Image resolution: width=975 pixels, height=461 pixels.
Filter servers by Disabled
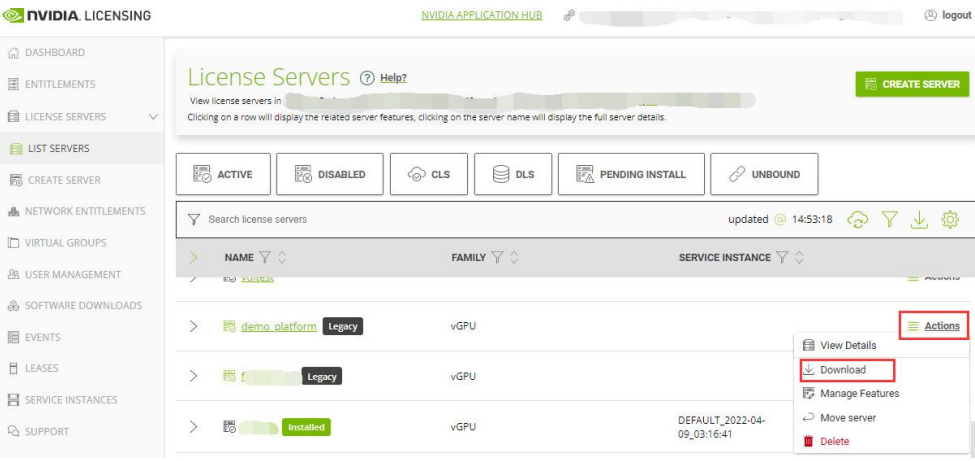click(x=330, y=174)
